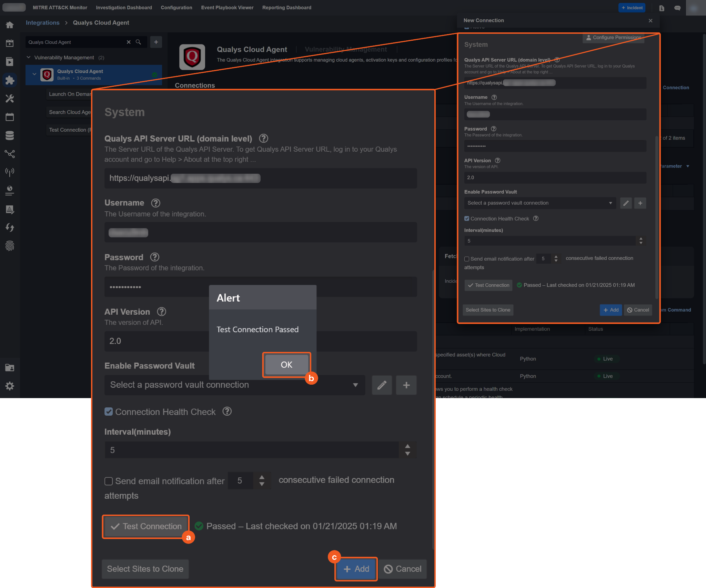Image resolution: width=706 pixels, height=588 pixels.
Task: Click the Test Connection button
Action: [x=146, y=526]
